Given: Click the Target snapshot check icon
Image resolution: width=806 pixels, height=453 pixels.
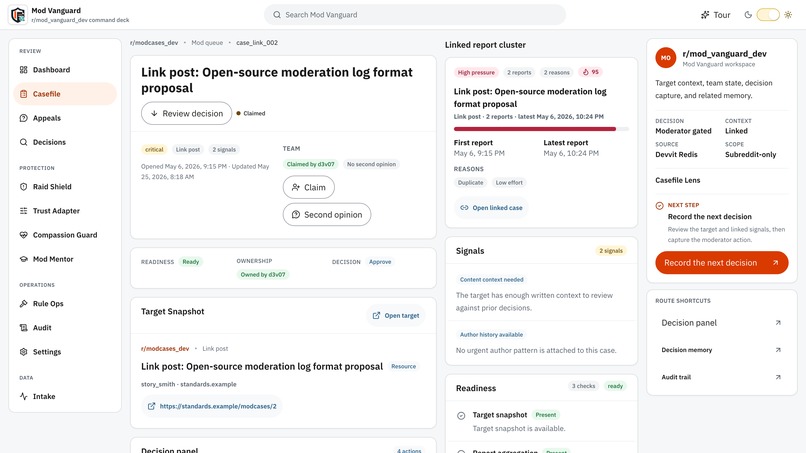Looking at the screenshot, I should [x=461, y=415].
